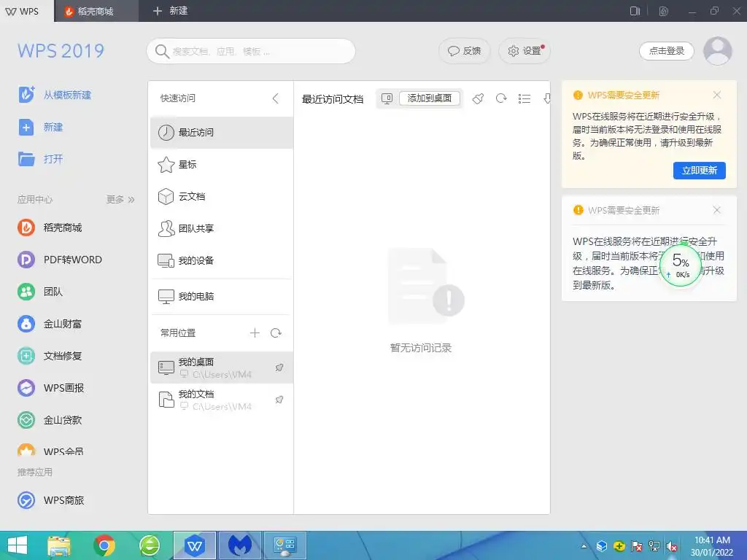This screenshot has height=560, width=747.
Task: Open File Explorer from the taskbar
Action: pos(60,545)
